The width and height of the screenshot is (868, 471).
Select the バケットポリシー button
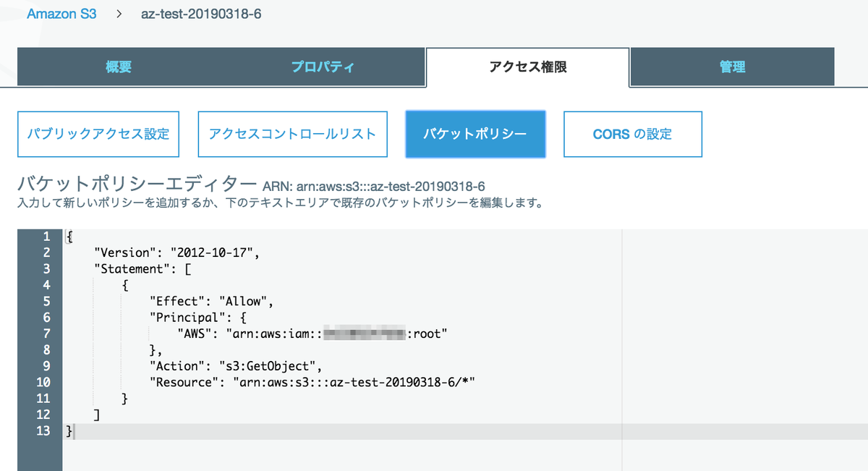tap(475, 134)
